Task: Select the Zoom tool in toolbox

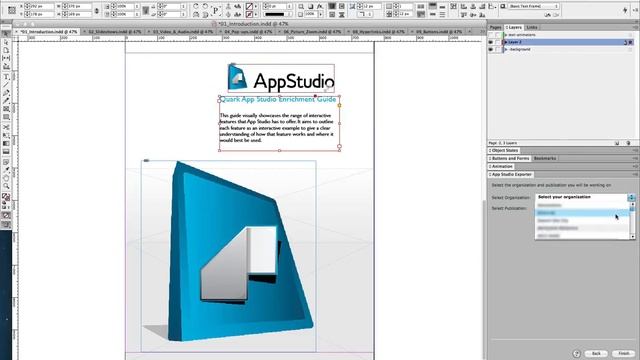Action: [x=6, y=186]
